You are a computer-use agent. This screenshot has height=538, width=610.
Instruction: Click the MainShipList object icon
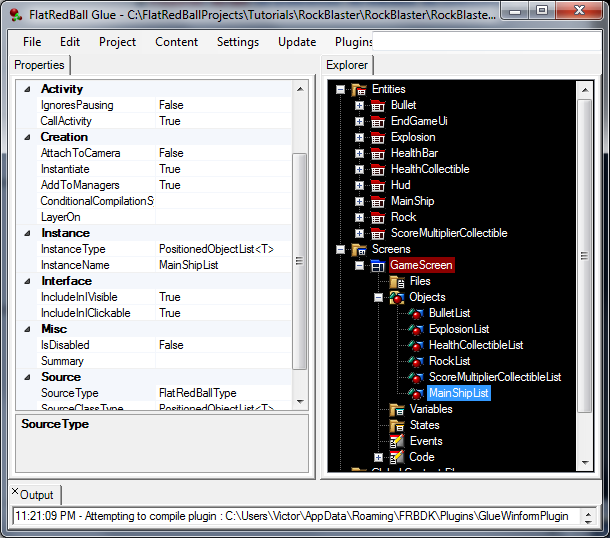point(416,393)
